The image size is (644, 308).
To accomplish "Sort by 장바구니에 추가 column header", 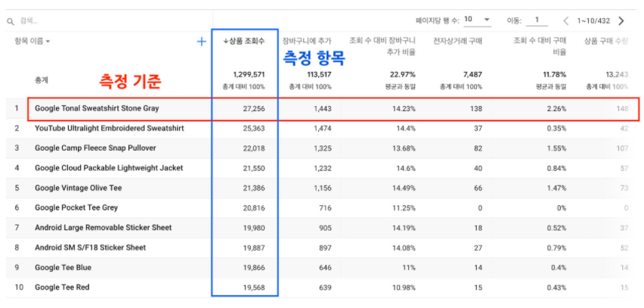I will pyautogui.click(x=307, y=41).
